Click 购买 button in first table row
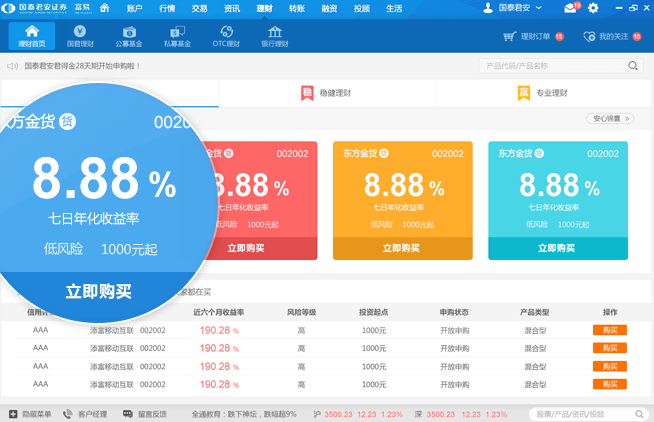Image resolution: width=654 pixels, height=422 pixels. point(608,330)
